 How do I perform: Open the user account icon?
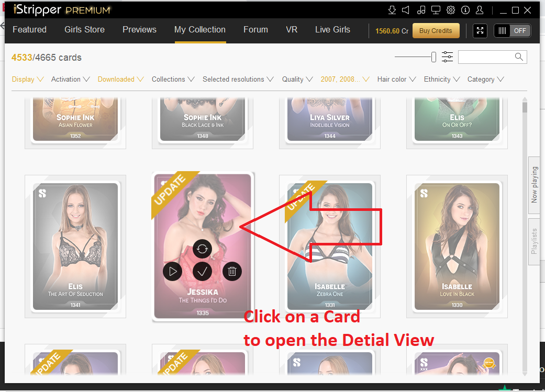tap(480, 10)
